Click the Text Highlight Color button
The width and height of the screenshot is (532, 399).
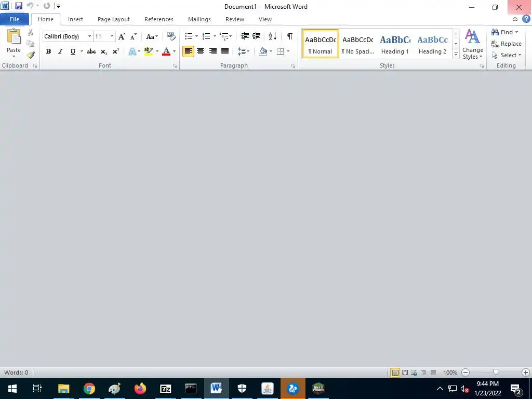[x=148, y=51]
